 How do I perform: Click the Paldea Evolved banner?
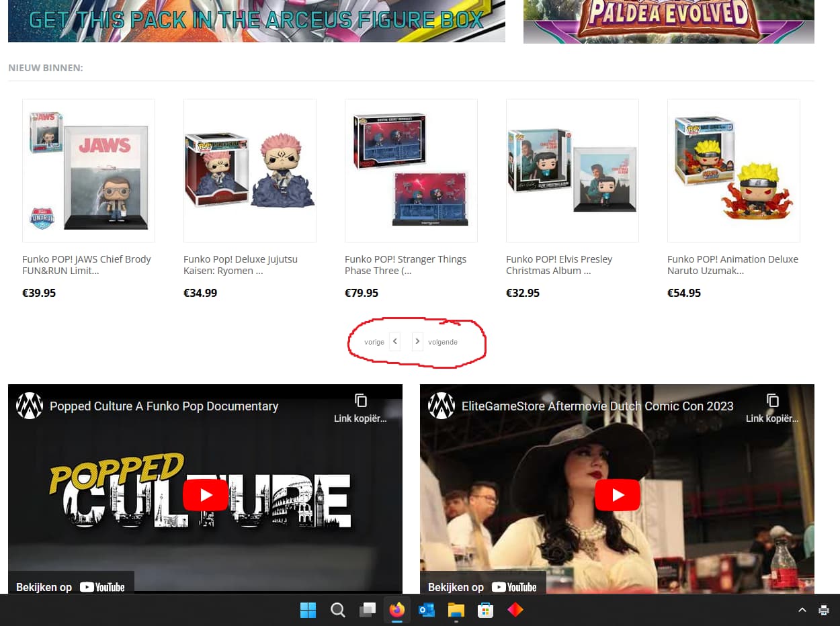[x=669, y=21]
